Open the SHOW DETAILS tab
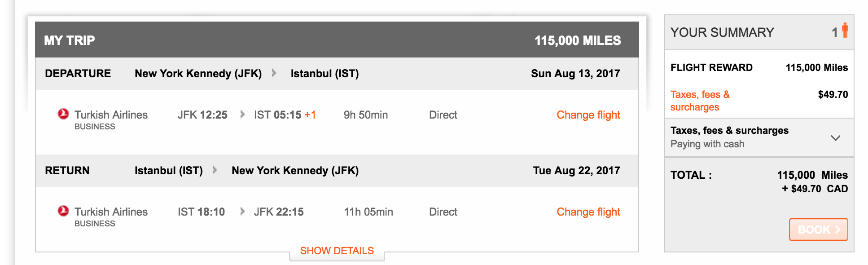Screen dimensions: 868x265 (x=337, y=251)
